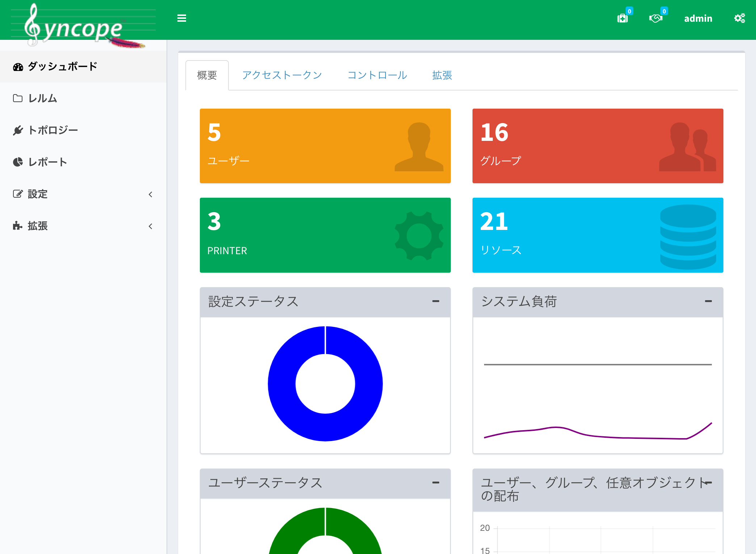Switch to the アクセストークン tab
The image size is (756, 554).
coord(282,75)
